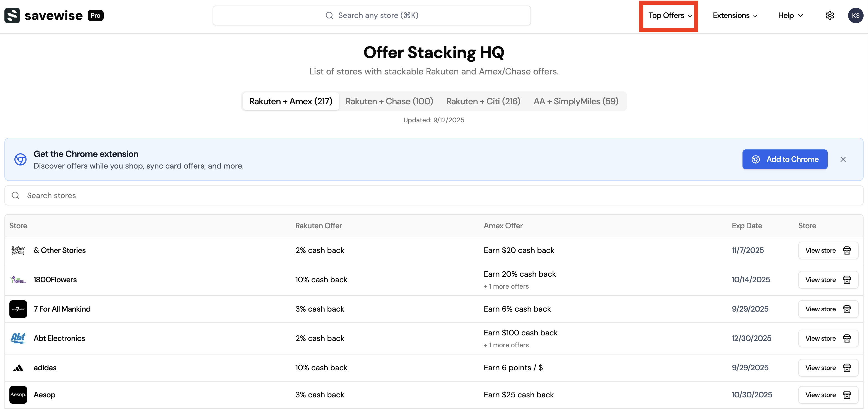Dismiss the Chrome extension banner
This screenshot has height=409, width=868.
coord(843,159)
